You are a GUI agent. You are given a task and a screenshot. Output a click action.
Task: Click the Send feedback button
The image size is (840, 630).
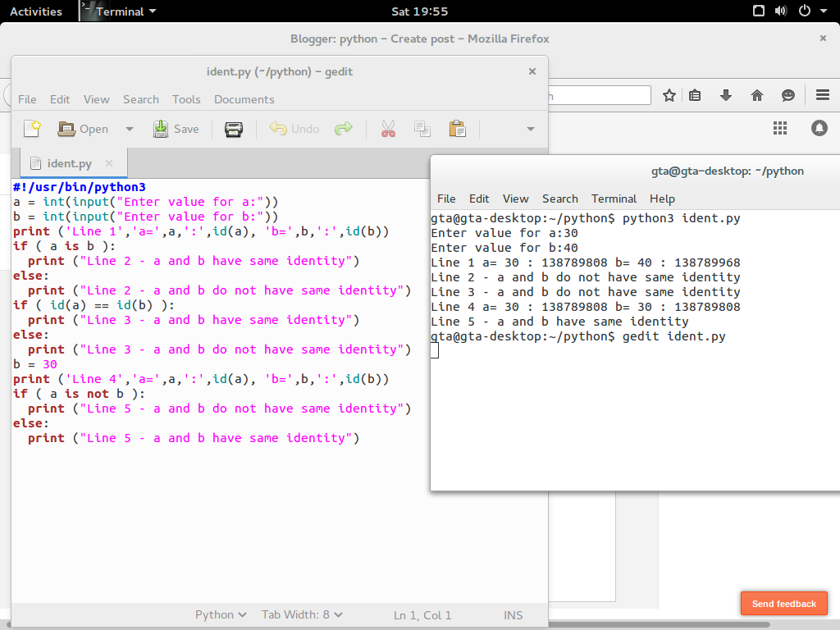pos(783,604)
